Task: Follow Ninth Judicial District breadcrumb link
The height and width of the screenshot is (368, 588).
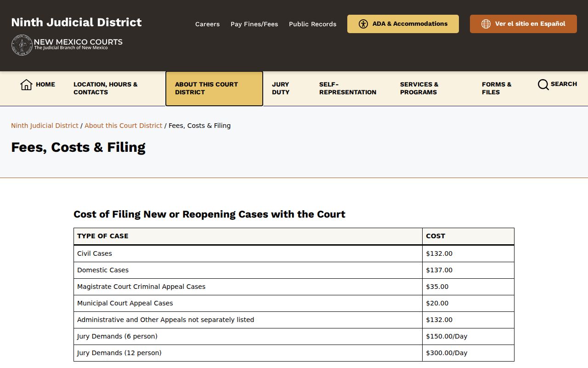Action: (x=45, y=126)
